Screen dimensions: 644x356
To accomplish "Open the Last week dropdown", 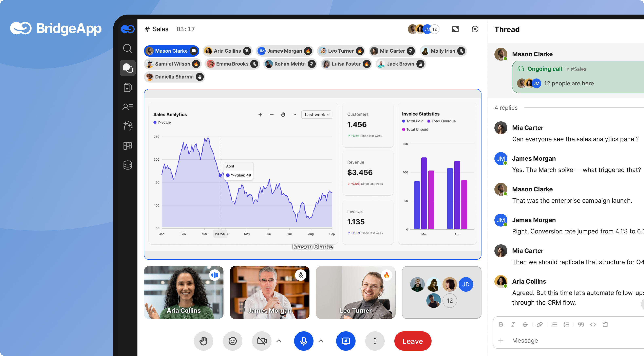I will pyautogui.click(x=317, y=114).
